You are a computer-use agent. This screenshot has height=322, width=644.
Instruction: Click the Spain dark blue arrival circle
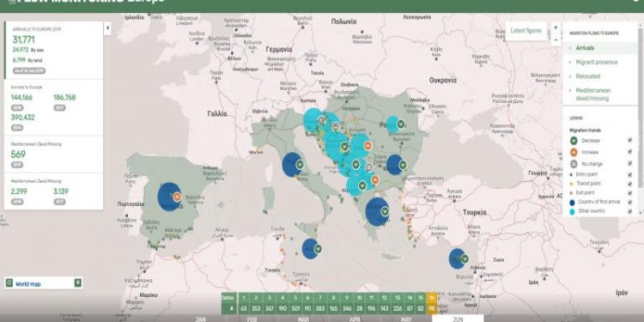click(168, 197)
